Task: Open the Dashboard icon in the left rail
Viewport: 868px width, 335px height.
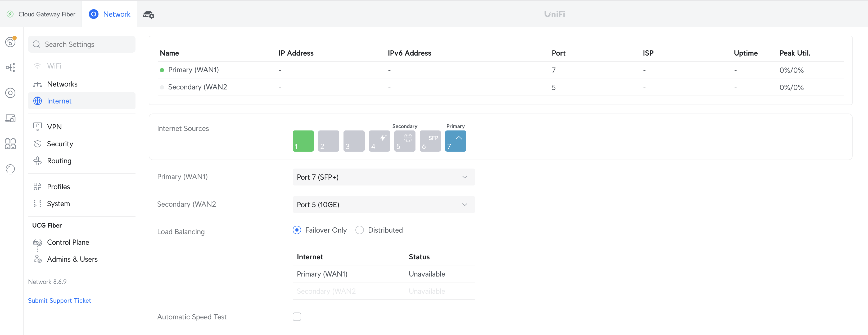Action: click(10, 42)
